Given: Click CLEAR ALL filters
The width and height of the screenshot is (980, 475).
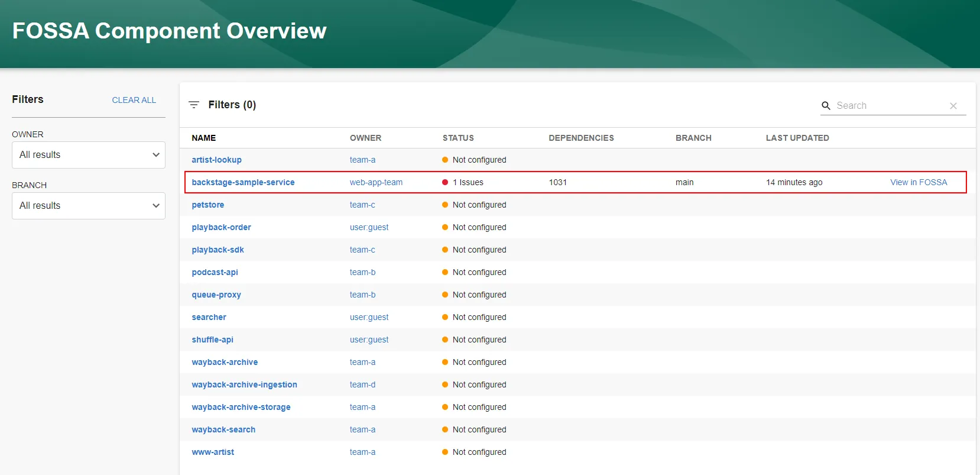Looking at the screenshot, I should 134,100.
